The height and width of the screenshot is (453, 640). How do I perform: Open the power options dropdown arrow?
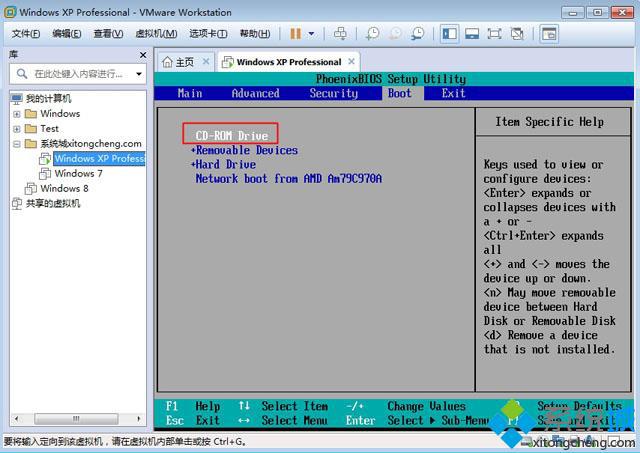[x=311, y=33]
